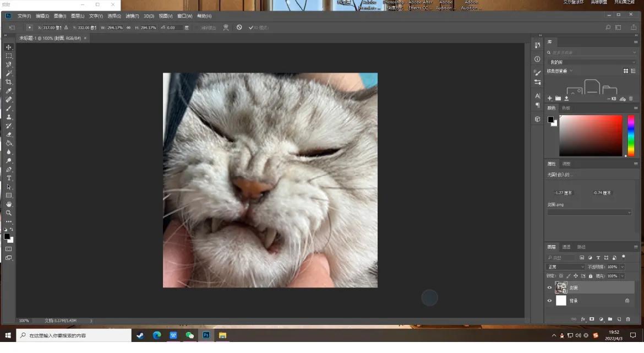Select the Move tool
Screen dimensions: 644x353
tap(9, 47)
